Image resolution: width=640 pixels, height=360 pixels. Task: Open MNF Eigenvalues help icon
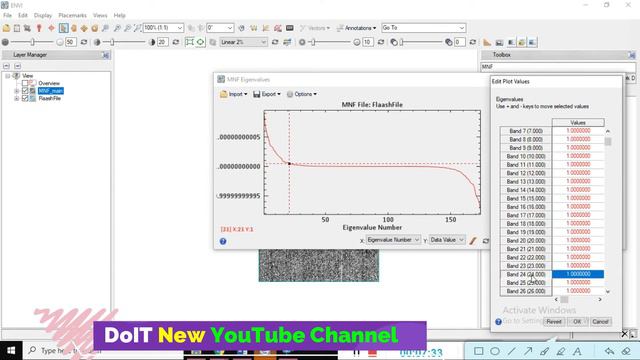tap(223, 241)
